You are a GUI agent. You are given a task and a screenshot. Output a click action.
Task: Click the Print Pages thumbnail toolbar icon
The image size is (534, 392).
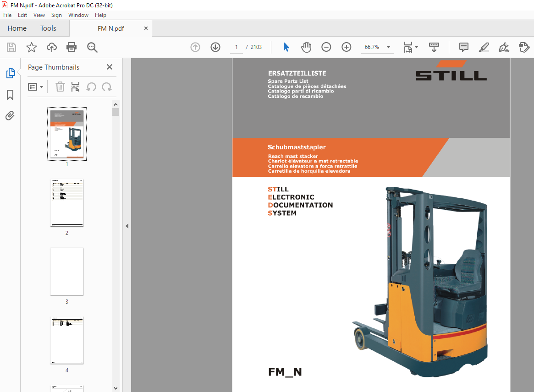pos(75,87)
